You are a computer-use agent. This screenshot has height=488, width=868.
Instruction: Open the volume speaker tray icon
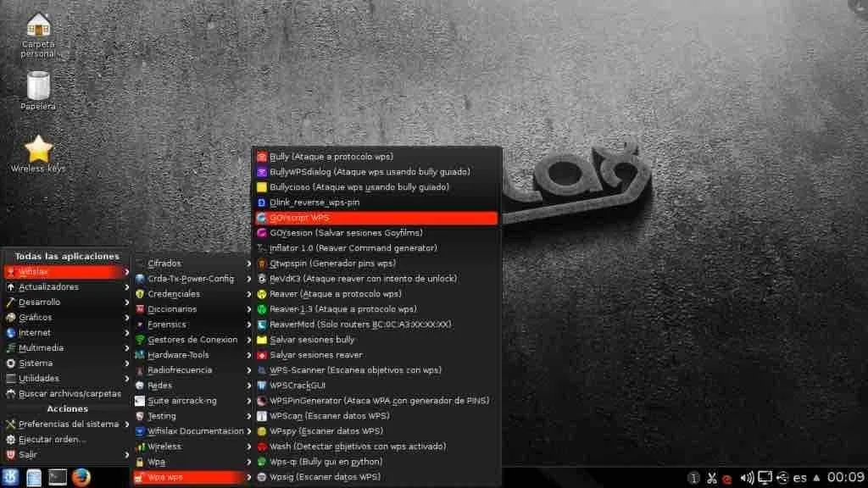(747, 478)
